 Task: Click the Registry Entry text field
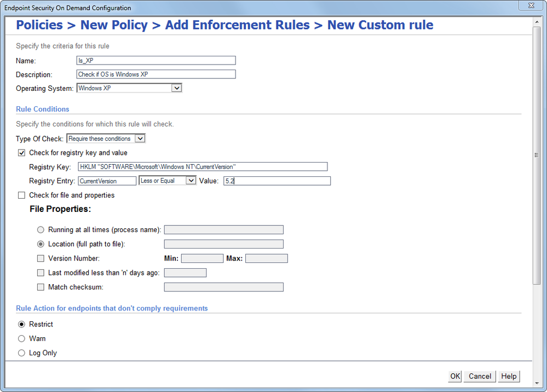[x=107, y=181]
